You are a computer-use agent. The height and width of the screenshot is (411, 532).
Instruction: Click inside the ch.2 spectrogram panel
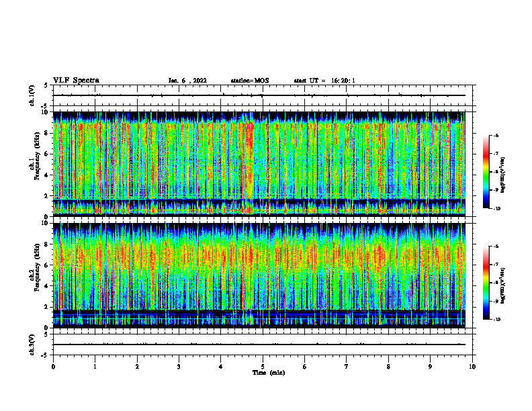pyautogui.click(x=259, y=275)
